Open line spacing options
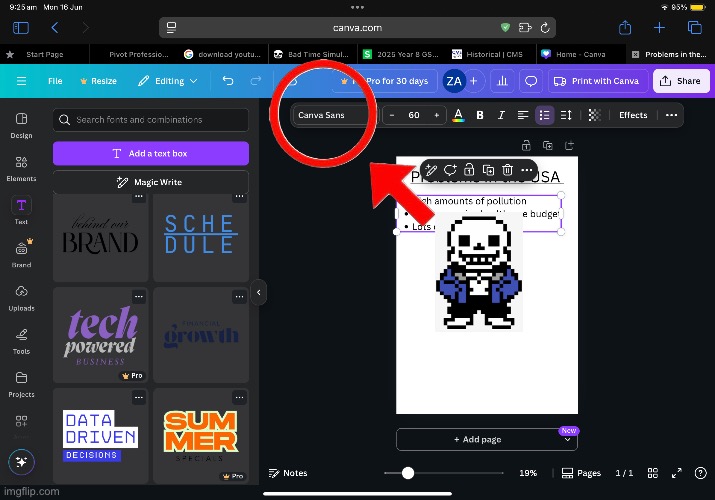 tap(566, 115)
